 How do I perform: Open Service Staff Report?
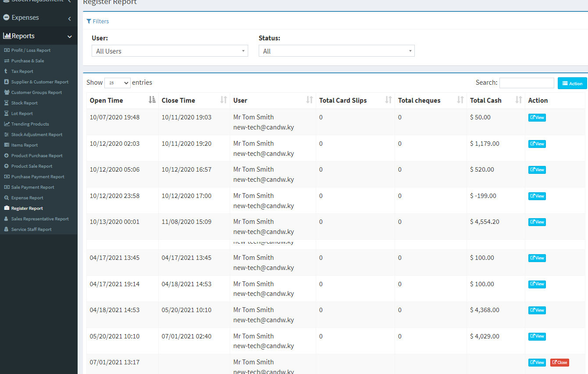[x=31, y=229]
